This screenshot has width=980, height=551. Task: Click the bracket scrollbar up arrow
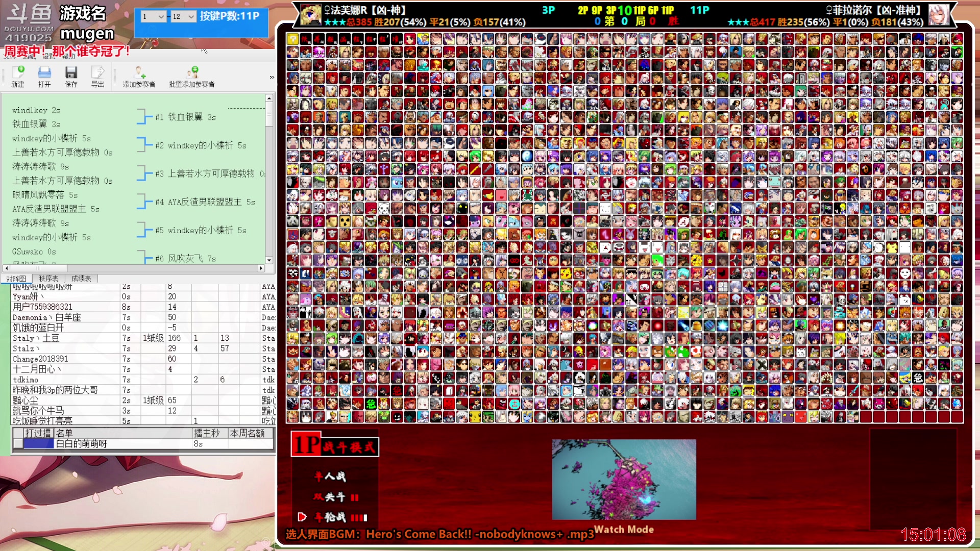pyautogui.click(x=269, y=98)
